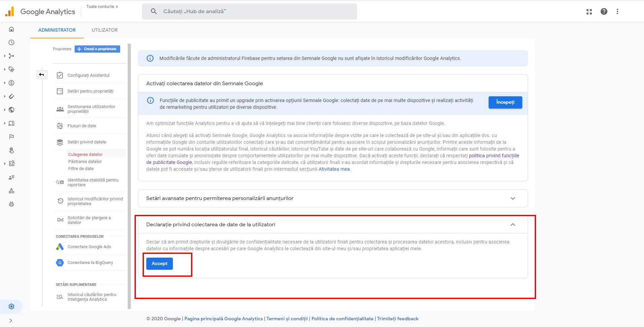Image resolution: width=644 pixels, height=327 pixels.
Task: Open the globe icon in sidebar
Action: click(x=11, y=110)
